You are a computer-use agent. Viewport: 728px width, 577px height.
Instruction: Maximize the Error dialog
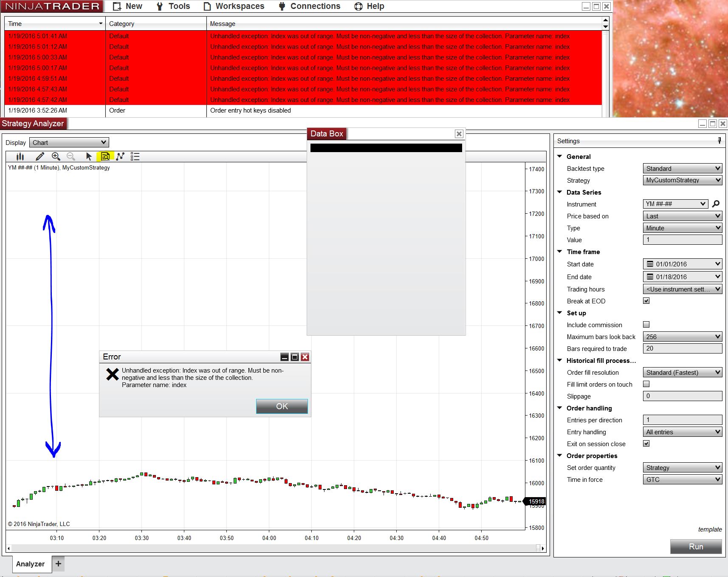point(295,357)
